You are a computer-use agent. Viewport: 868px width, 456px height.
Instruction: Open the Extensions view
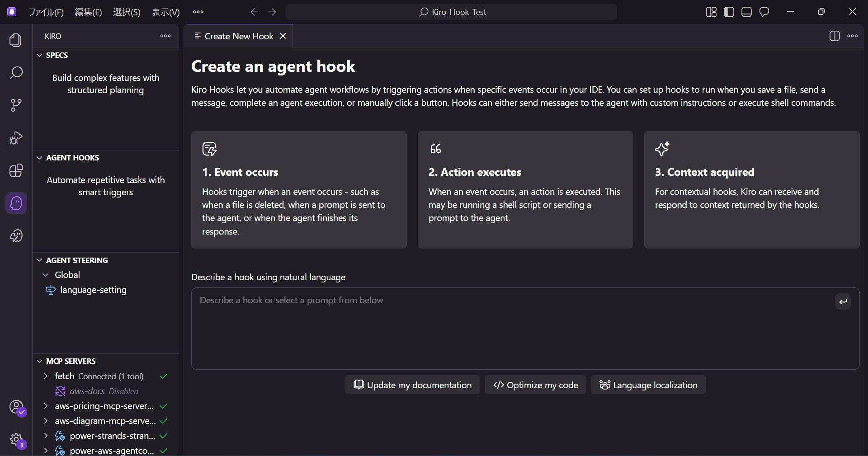click(17, 171)
